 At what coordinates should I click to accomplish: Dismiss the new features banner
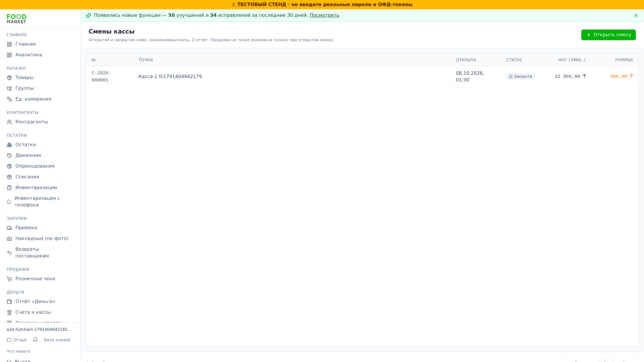click(x=636, y=15)
